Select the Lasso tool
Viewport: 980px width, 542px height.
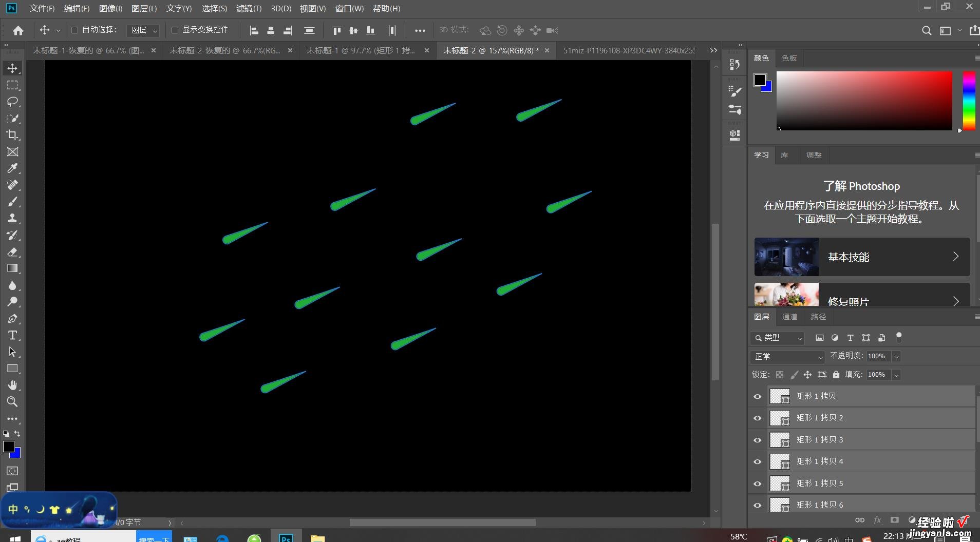click(x=12, y=102)
